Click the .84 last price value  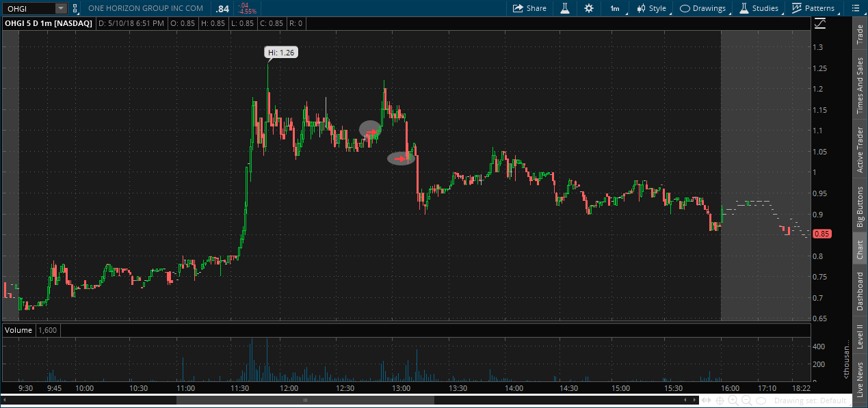pyautogui.click(x=222, y=9)
